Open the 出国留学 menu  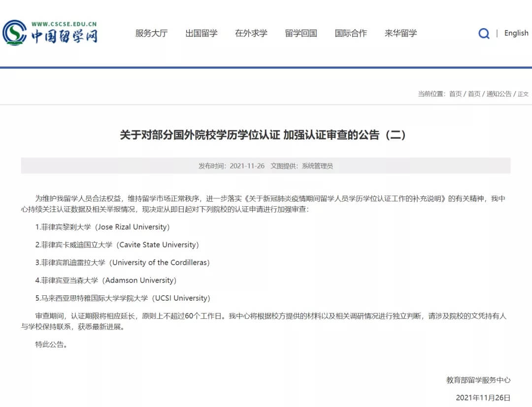pos(201,33)
